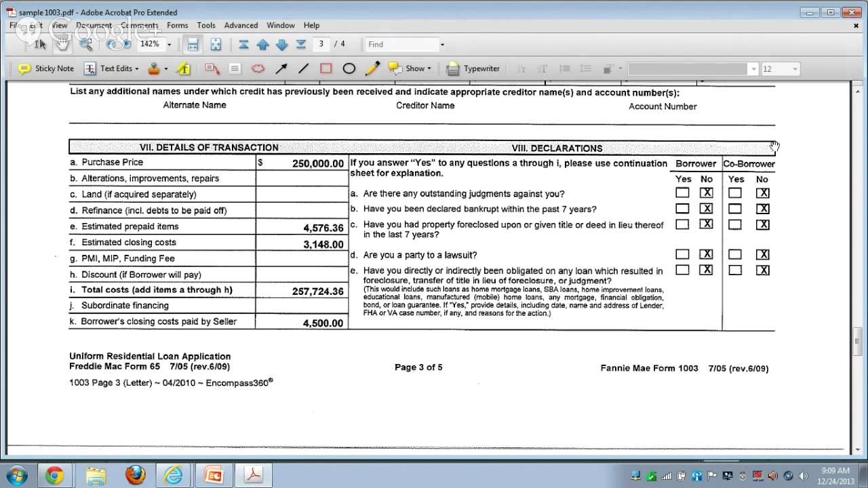
Task: Click the page number field showing 3
Action: (321, 44)
